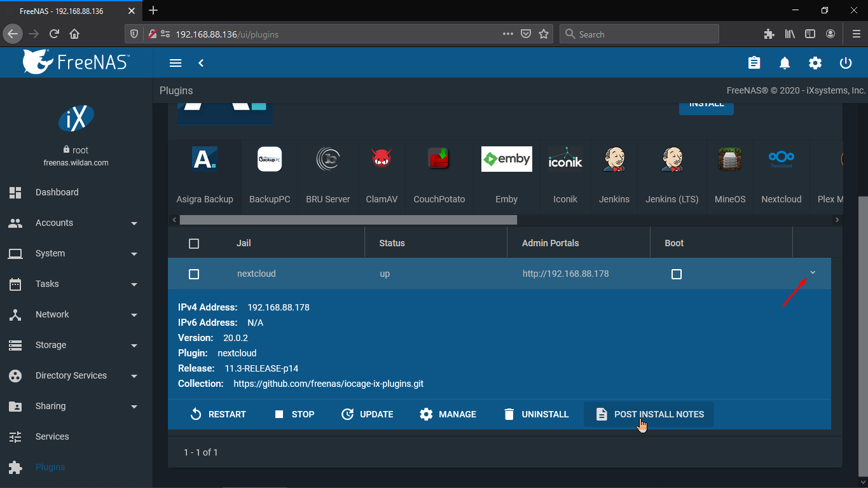Choose the Iconik plugin
868x488 pixels.
pos(565,159)
